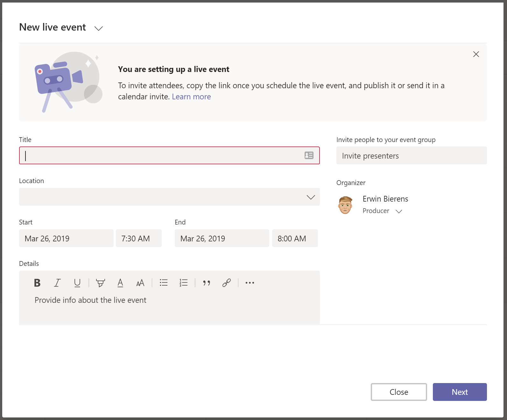The height and width of the screenshot is (420, 507).
Task: Click the Invite presenters field
Action: (411, 156)
